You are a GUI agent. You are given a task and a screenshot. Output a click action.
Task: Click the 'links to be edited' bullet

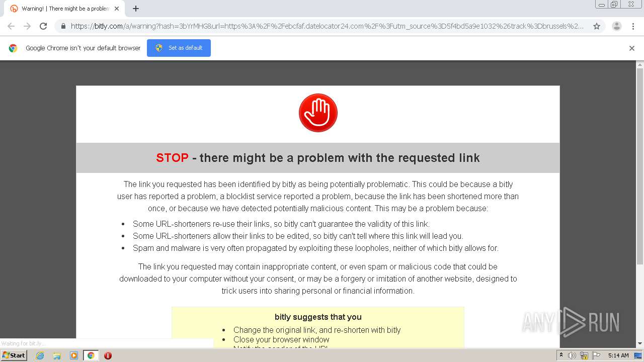[298, 236]
